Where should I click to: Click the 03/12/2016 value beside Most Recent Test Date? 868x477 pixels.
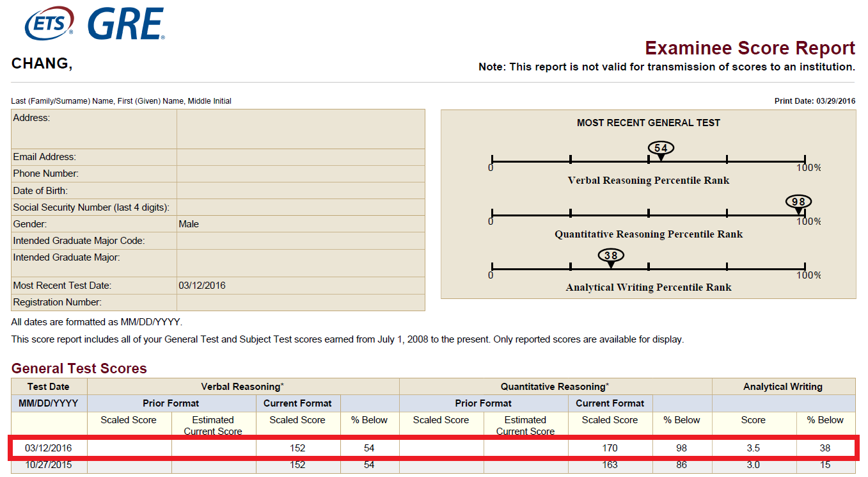pyautogui.click(x=202, y=286)
